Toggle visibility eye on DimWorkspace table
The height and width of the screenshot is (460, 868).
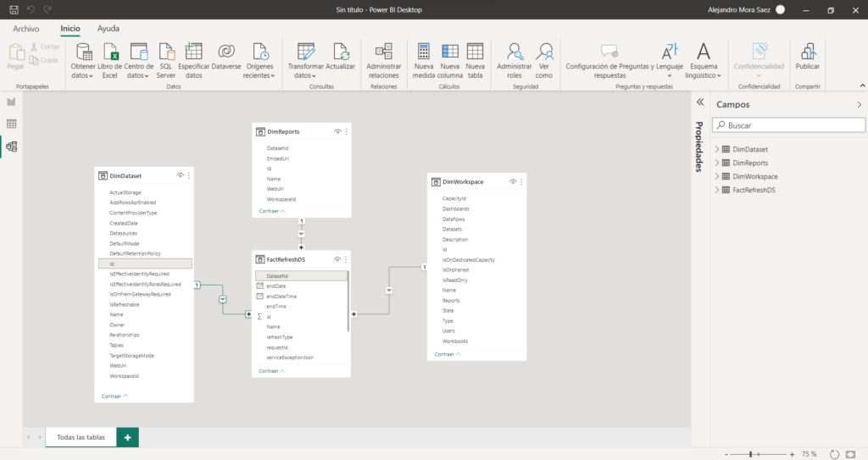coord(512,181)
